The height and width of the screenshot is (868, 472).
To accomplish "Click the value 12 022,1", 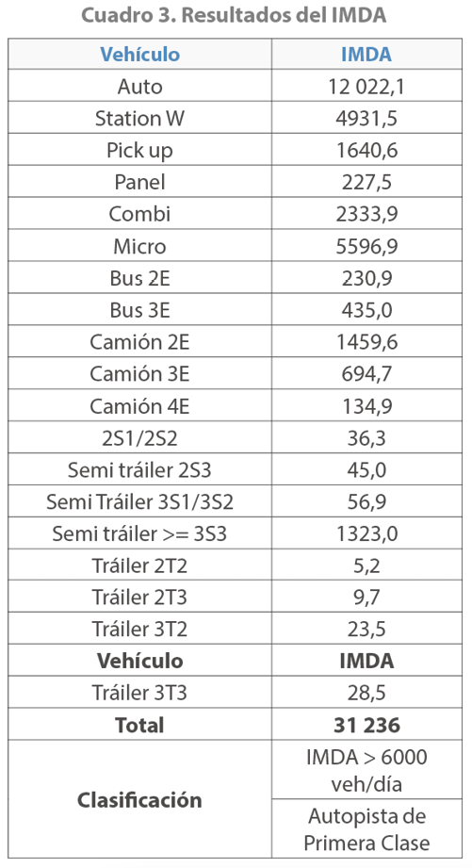I will coord(366,86).
